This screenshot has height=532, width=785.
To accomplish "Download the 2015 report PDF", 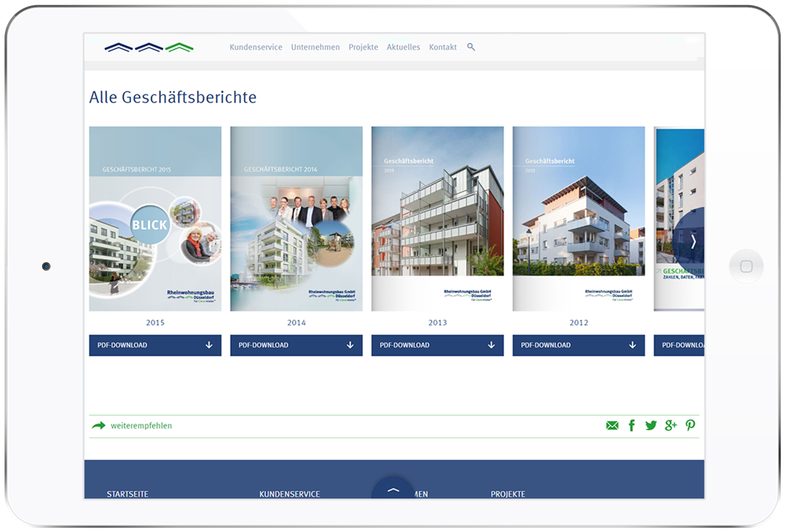I will [156, 345].
